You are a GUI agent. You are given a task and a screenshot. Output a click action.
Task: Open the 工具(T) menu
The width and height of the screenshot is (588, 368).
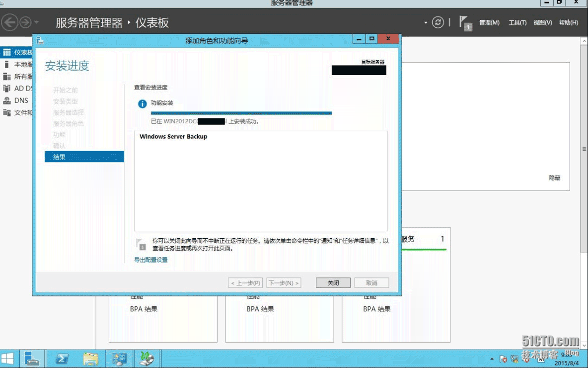coord(517,22)
